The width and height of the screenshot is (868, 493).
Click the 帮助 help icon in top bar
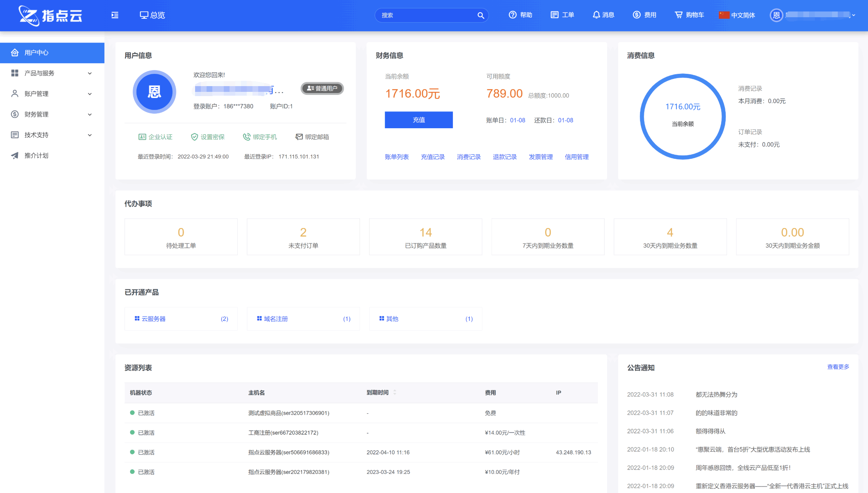click(x=513, y=15)
